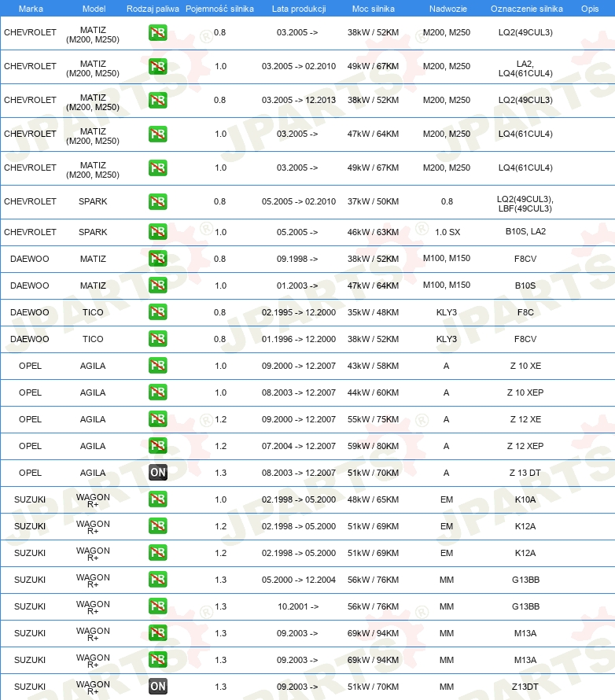Click the ON diesel icon in the Opel Agila row
Screen dimensions: 615x700
tap(158, 473)
